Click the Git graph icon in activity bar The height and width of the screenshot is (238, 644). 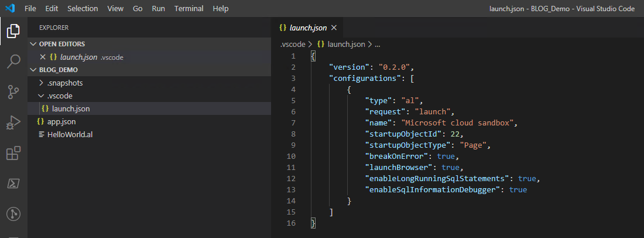coord(13,215)
